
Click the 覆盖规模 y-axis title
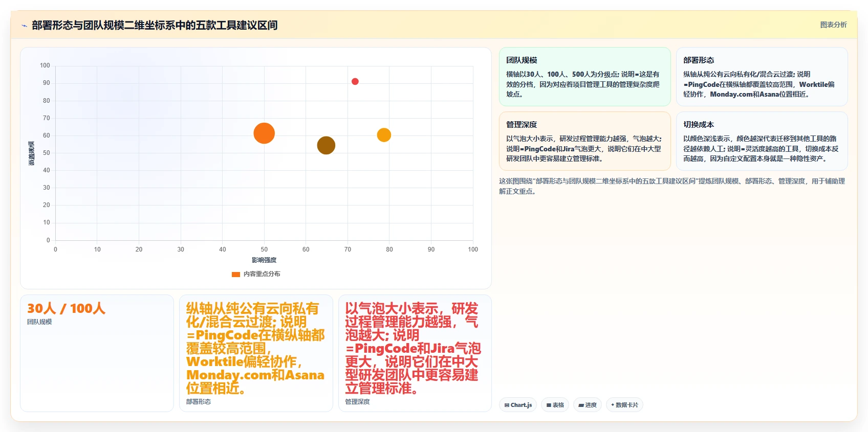pos(31,153)
